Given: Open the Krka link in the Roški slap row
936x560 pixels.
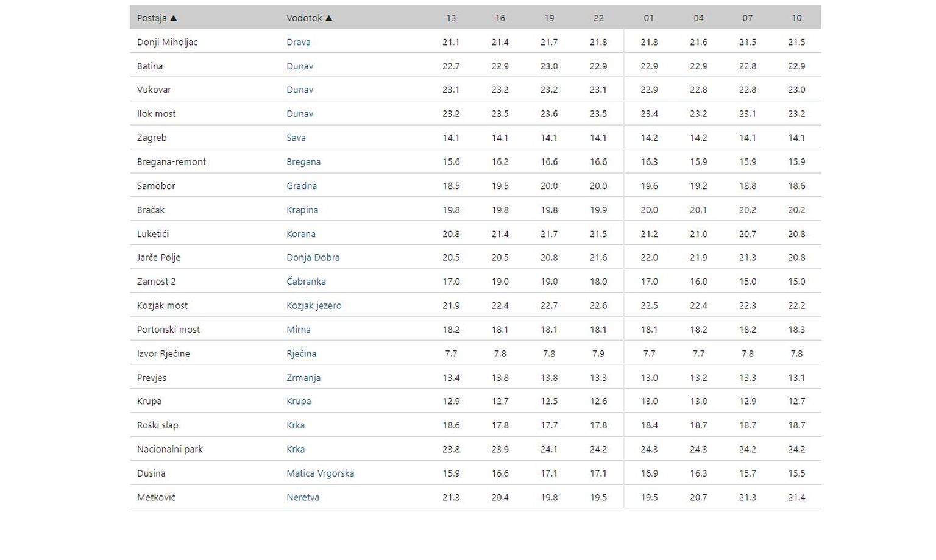Looking at the screenshot, I should (296, 425).
